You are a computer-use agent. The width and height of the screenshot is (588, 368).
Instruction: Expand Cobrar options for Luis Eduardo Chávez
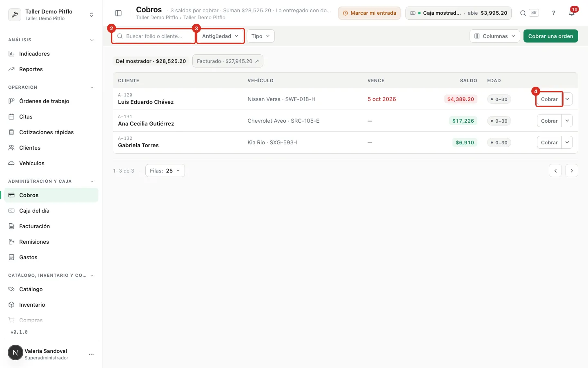coord(568,99)
